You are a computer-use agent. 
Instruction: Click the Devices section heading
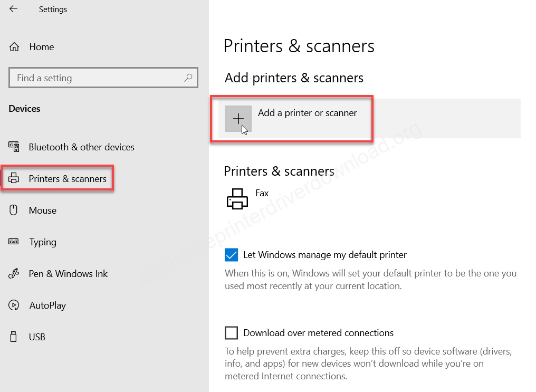pos(25,109)
